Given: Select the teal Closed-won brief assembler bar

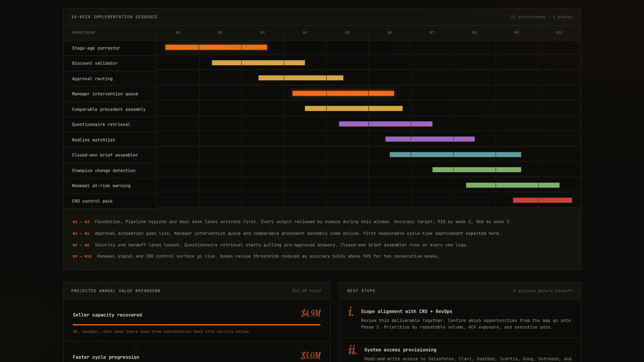Looking at the screenshot, I should pyautogui.click(x=455, y=155).
